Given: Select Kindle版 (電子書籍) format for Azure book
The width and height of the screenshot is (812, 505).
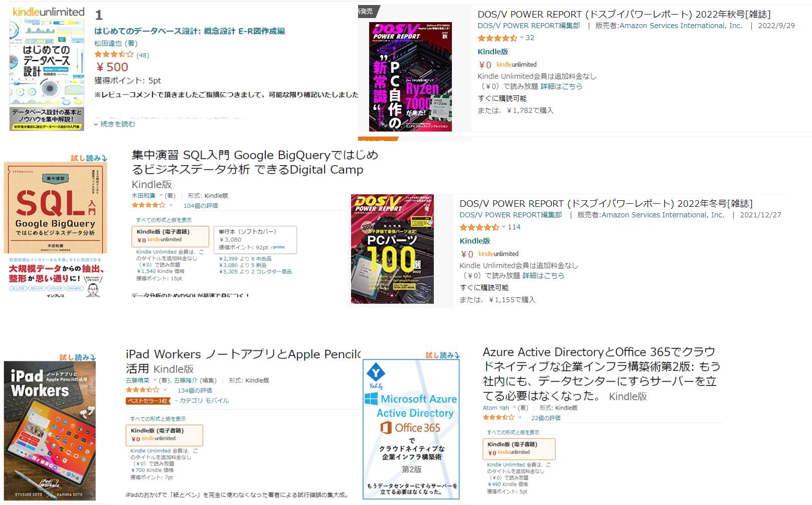Looking at the screenshot, I should click(519, 449).
